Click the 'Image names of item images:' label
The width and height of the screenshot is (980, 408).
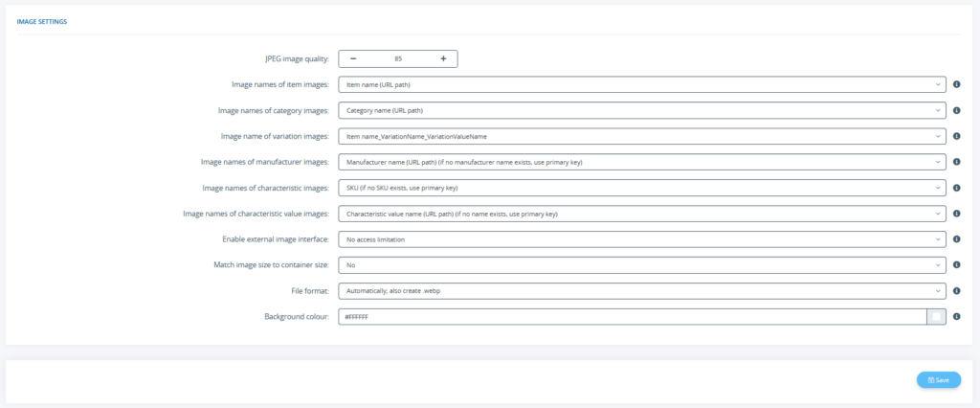point(280,84)
